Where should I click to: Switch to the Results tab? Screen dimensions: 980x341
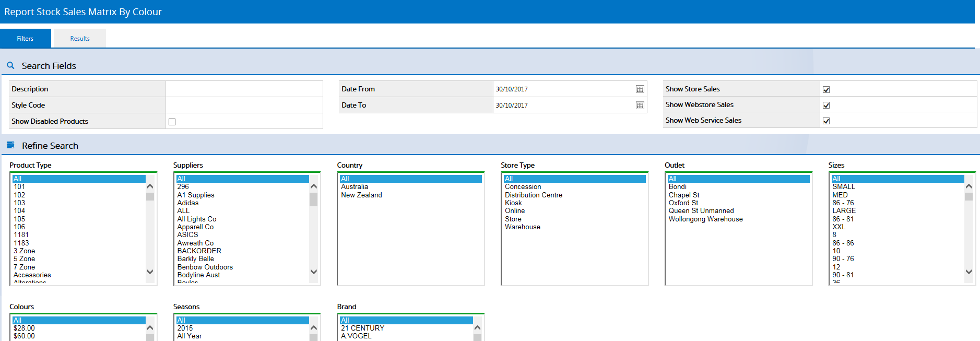coord(80,39)
